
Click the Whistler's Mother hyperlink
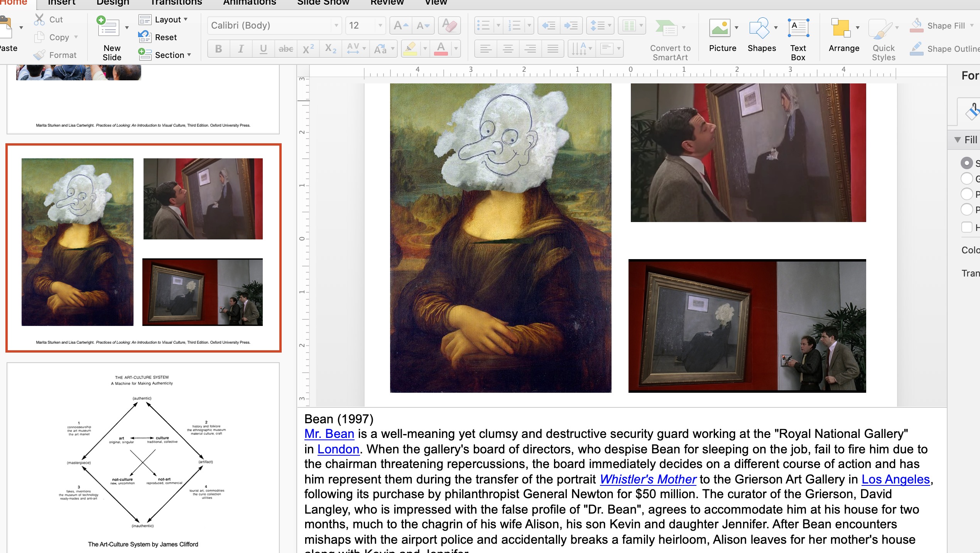(648, 479)
